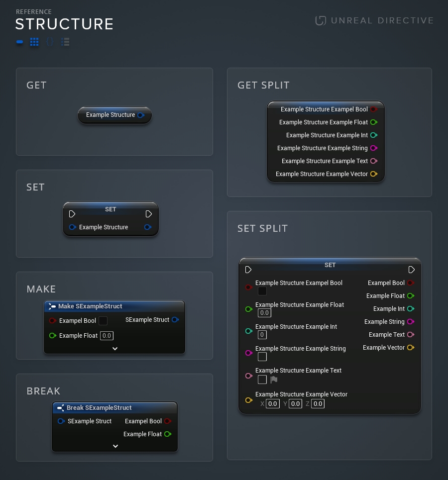
Task: Select the curly braces view icon
Action: pyautogui.click(x=50, y=42)
